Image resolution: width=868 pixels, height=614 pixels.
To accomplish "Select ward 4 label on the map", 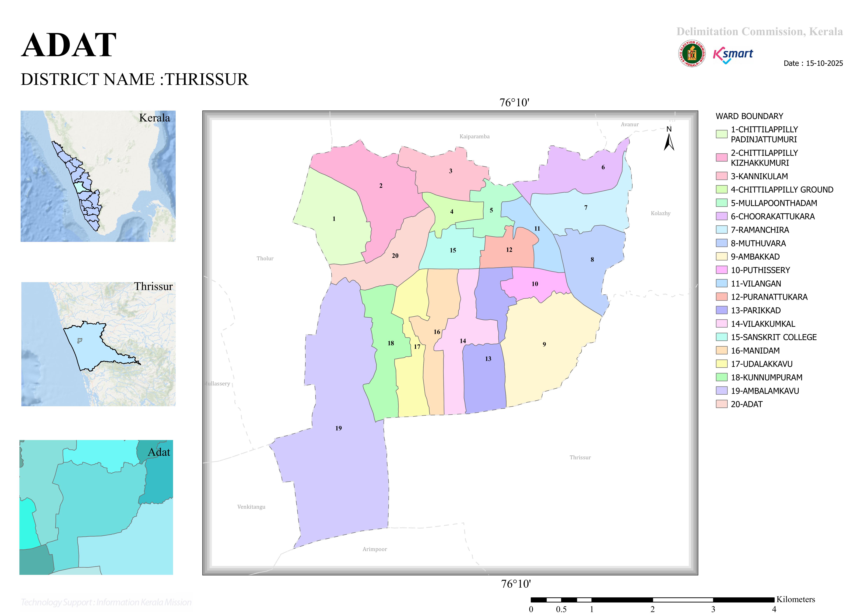I will pyautogui.click(x=452, y=212).
